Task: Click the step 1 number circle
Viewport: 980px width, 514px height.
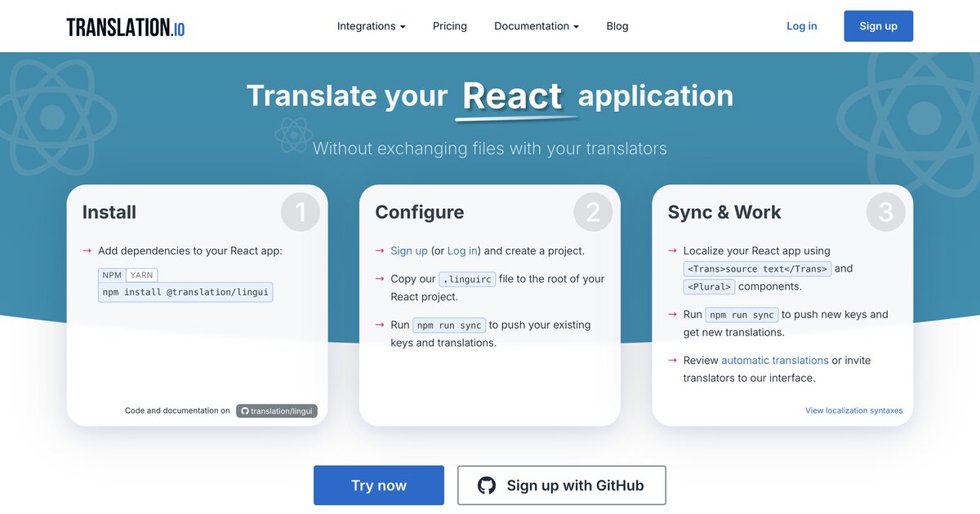Action: [x=300, y=213]
